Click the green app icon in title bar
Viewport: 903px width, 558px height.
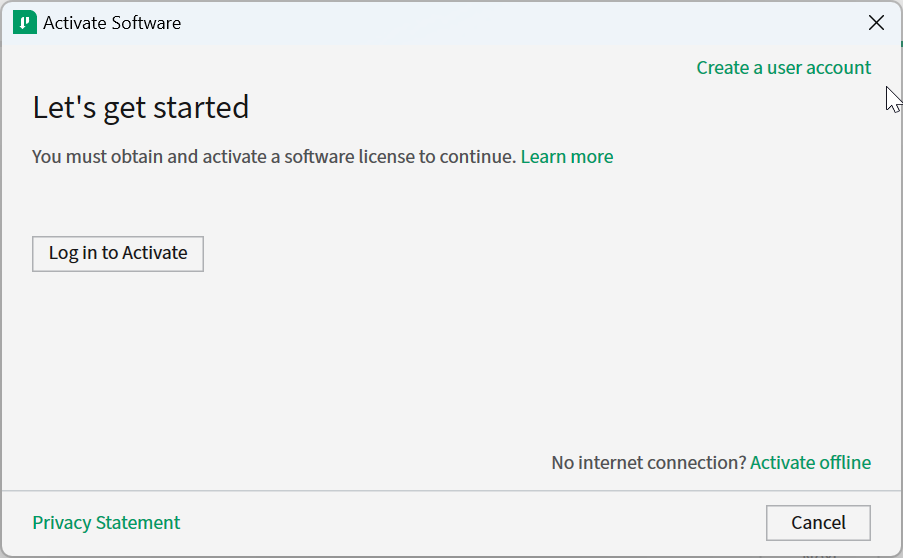tap(24, 22)
